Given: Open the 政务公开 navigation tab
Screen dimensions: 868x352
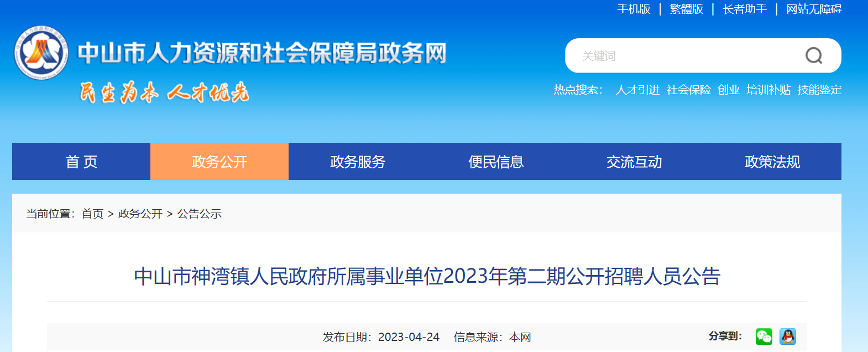Looking at the screenshot, I should 219,162.
